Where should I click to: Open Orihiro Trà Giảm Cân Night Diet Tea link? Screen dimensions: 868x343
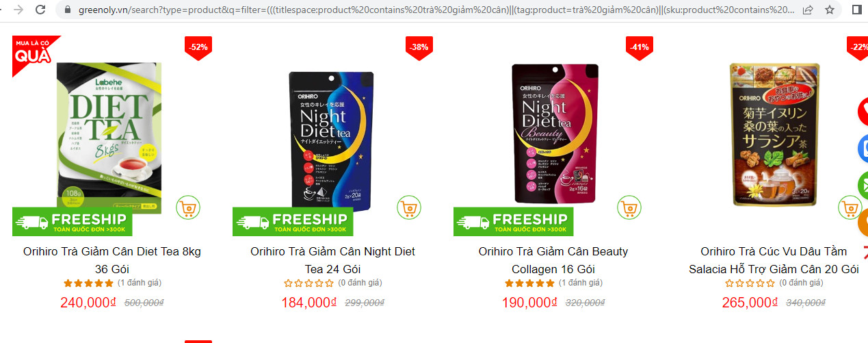(333, 260)
